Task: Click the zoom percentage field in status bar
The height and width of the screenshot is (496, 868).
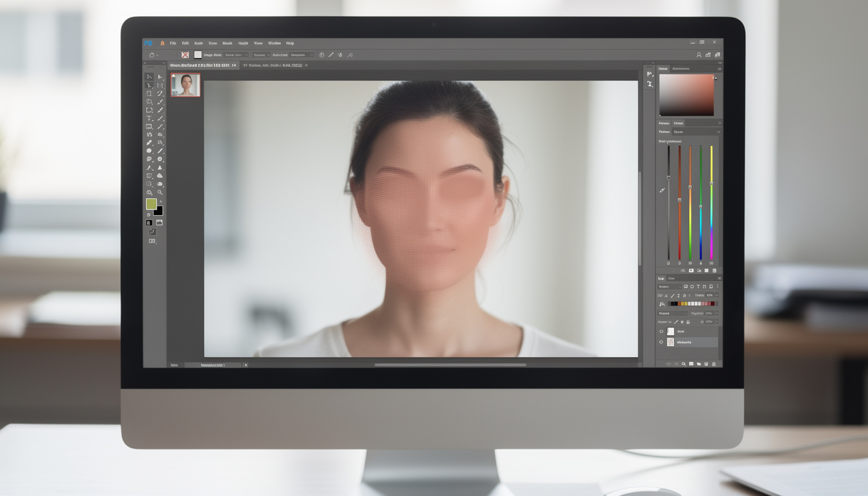Action: (174, 365)
